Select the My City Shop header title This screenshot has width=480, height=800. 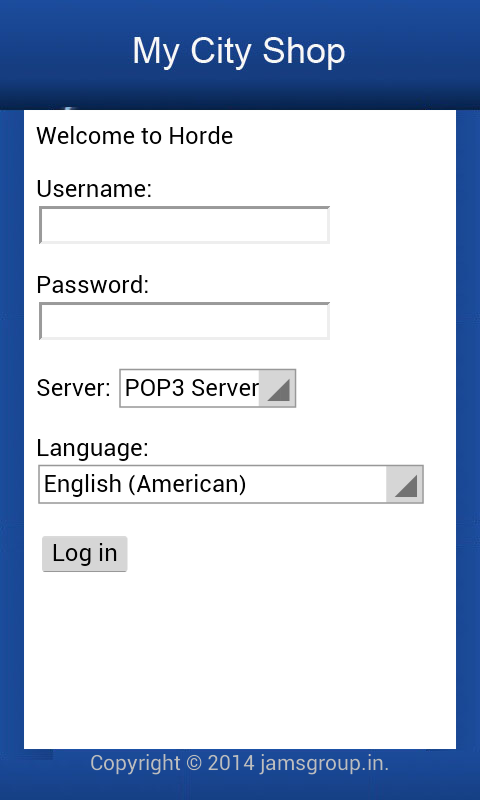click(239, 51)
